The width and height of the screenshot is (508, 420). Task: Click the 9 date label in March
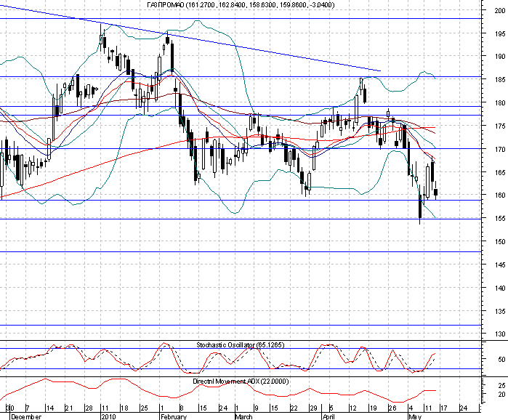256,408
